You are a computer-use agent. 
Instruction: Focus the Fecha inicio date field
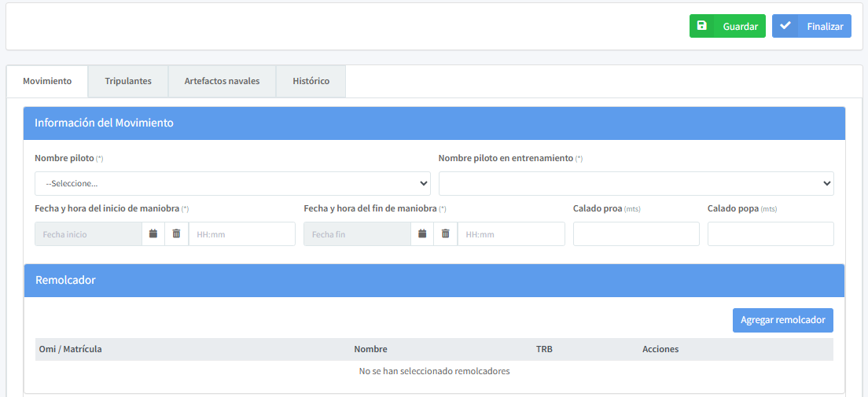coord(88,234)
